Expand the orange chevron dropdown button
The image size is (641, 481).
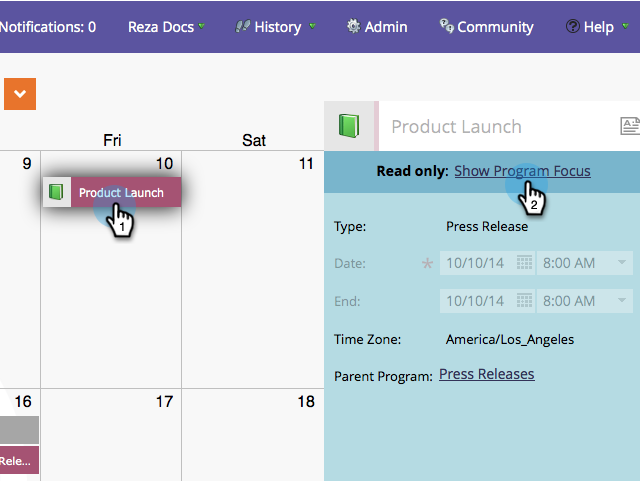20,94
